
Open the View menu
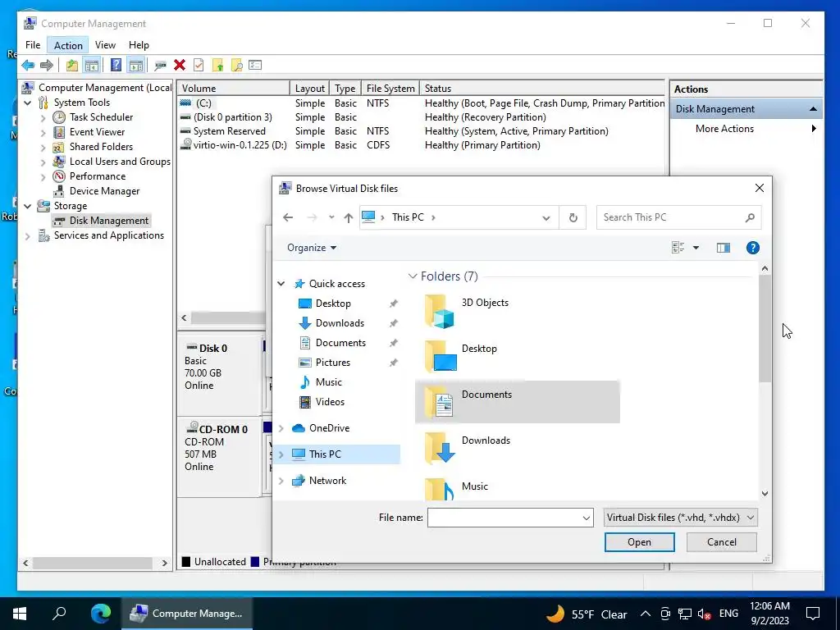click(105, 45)
